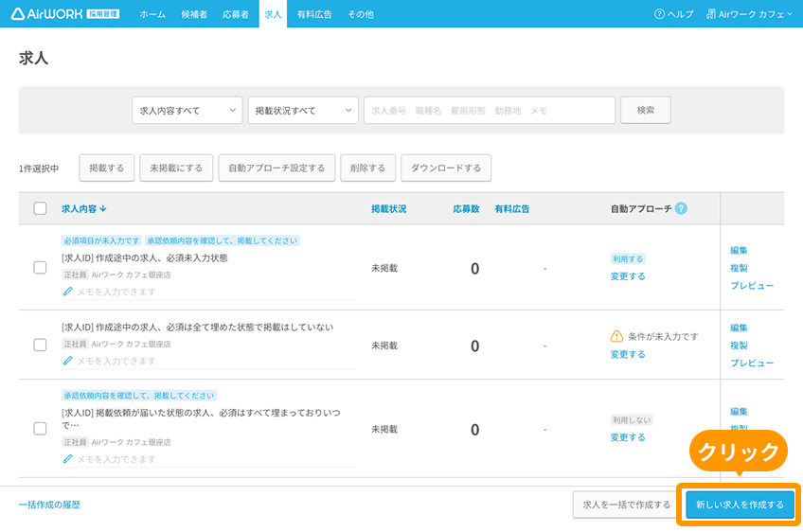Click job title 作成途中の求人、必須未入力状態
The width and height of the screenshot is (803, 532).
[145, 257]
